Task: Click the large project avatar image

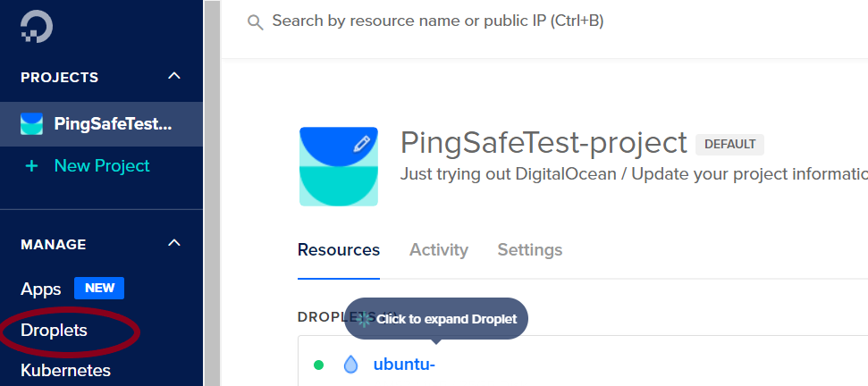Action: click(340, 167)
